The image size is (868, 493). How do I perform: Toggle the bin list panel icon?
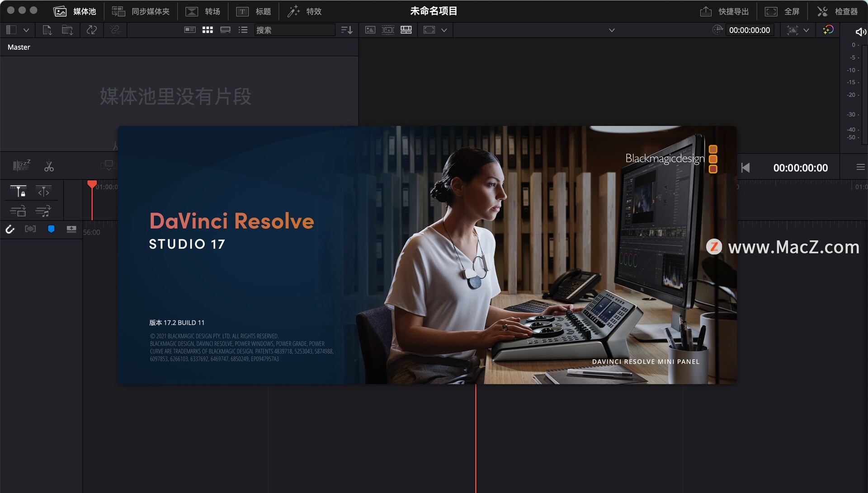point(11,30)
